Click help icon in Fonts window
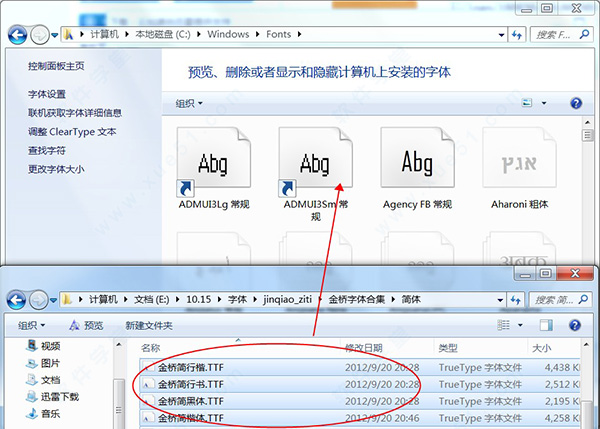Image resolution: width=600 pixels, height=429 pixels. [576, 103]
